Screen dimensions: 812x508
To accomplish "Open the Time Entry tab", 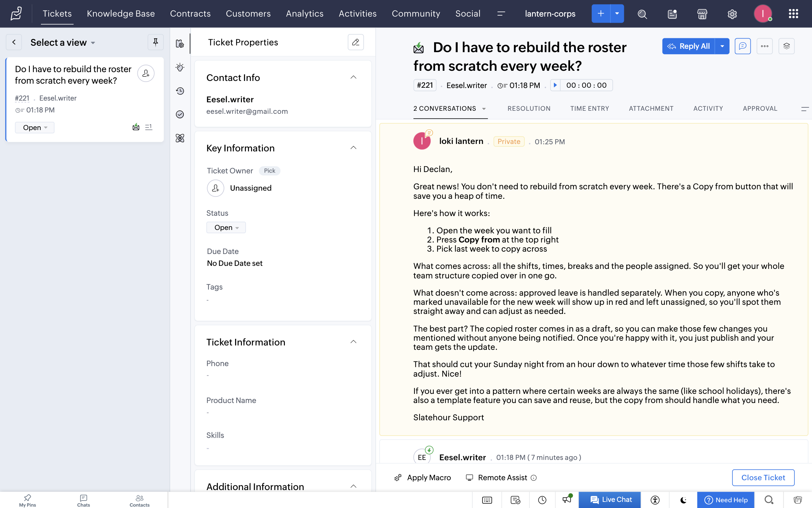I will (x=589, y=108).
